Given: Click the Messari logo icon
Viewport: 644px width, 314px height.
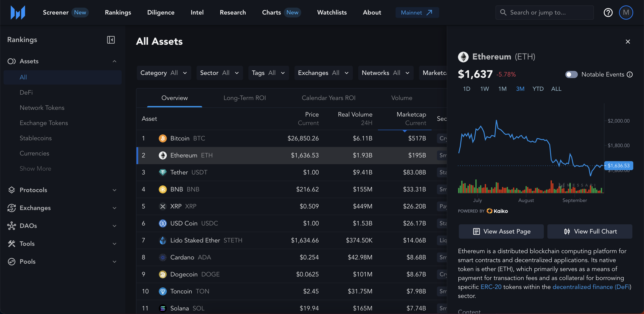Looking at the screenshot, I should pos(18,13).
